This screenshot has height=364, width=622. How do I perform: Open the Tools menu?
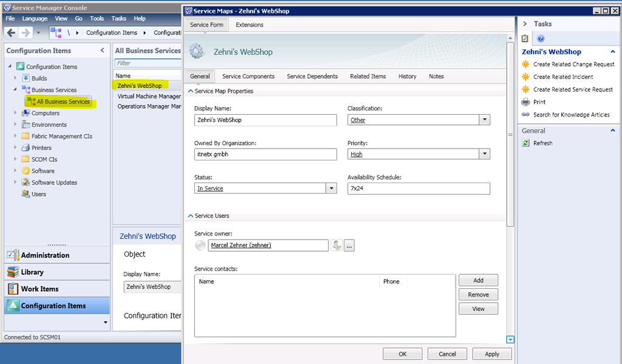tap(97, 19)
